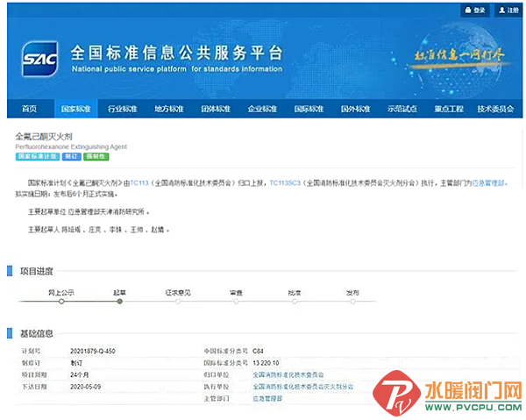Open the 应急管理部 link in the paragraph
Image resolution: width=526 pixels, height=420 pixels.
tap(488, 183)
